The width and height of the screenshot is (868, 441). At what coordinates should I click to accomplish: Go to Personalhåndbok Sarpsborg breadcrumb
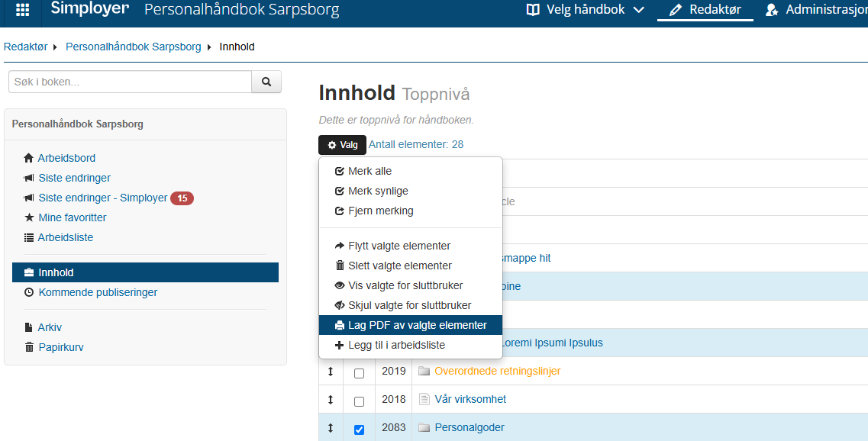134,47
